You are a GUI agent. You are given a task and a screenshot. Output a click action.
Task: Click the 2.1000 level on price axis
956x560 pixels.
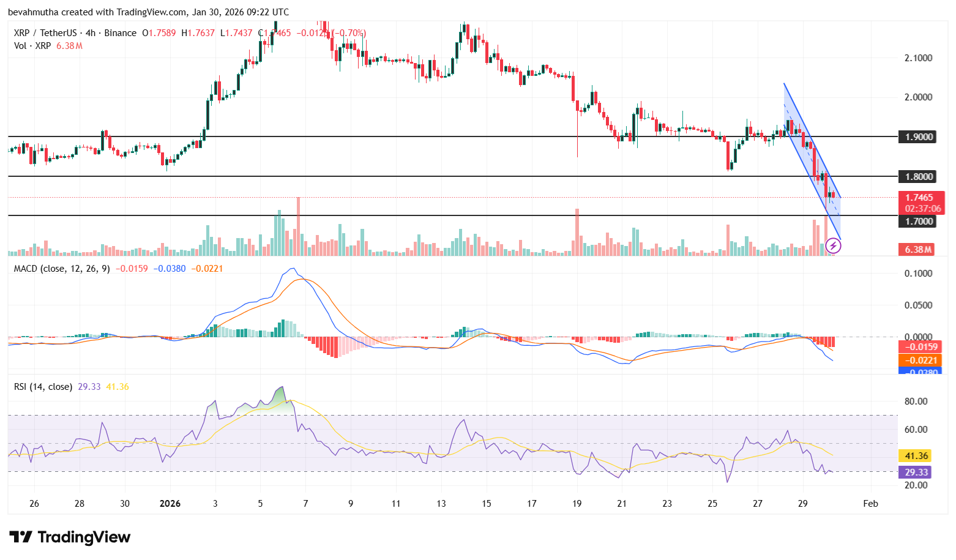pyautogui.click(x=918, y=58)
